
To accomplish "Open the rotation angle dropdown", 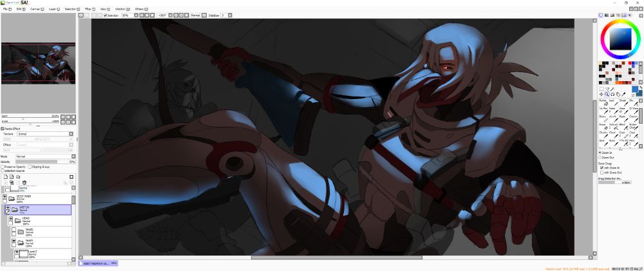I will click(170, 15).
